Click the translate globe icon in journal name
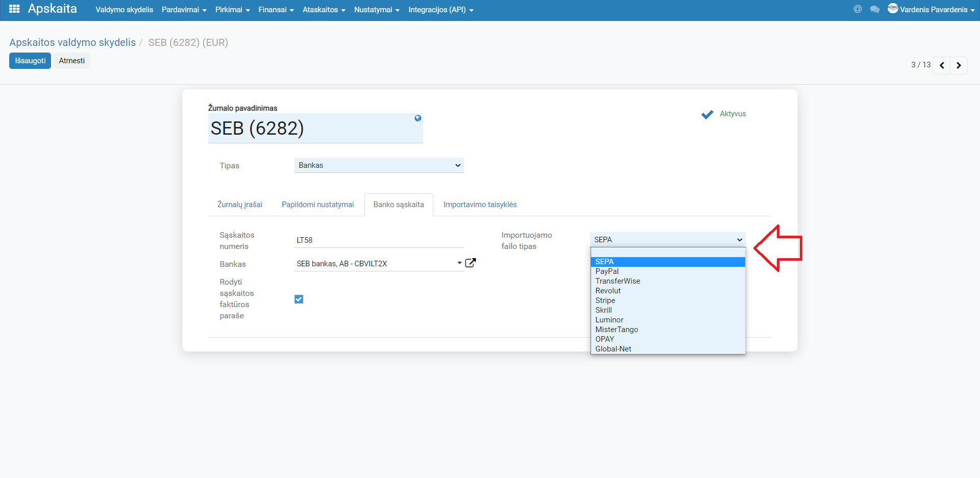This screenshot has height=478, width=980. pos(418,118)
